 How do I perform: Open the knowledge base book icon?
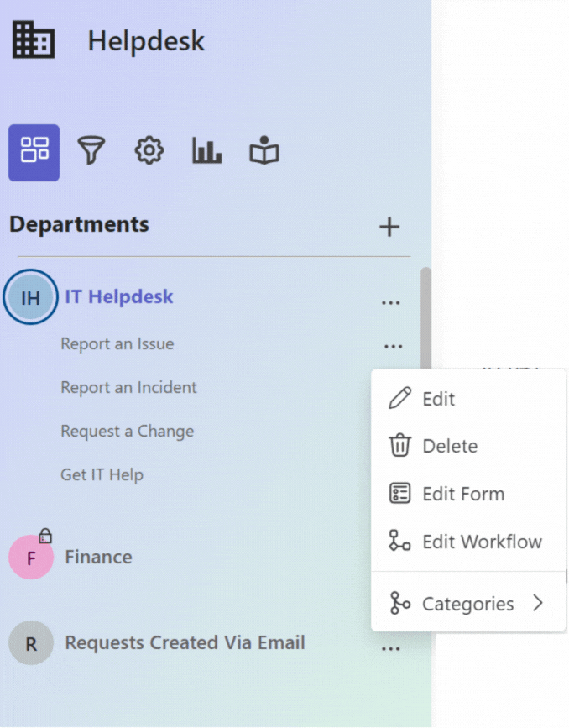click(264, 150)
